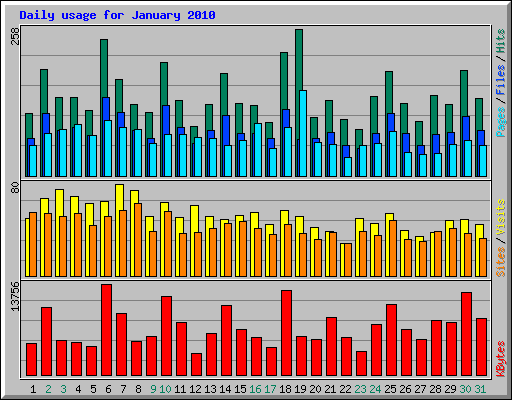Click the red KBytes bar for day 25
Viewport: 512px width, 400px height.
click(391, 340)
